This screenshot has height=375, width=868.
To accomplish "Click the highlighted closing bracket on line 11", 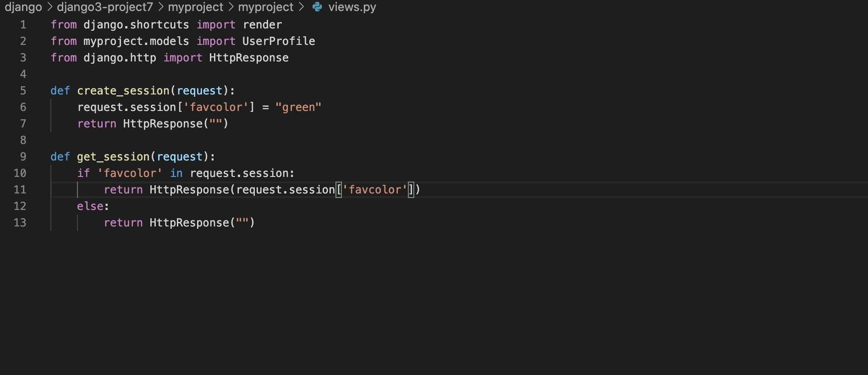I will tap(411, 190).
